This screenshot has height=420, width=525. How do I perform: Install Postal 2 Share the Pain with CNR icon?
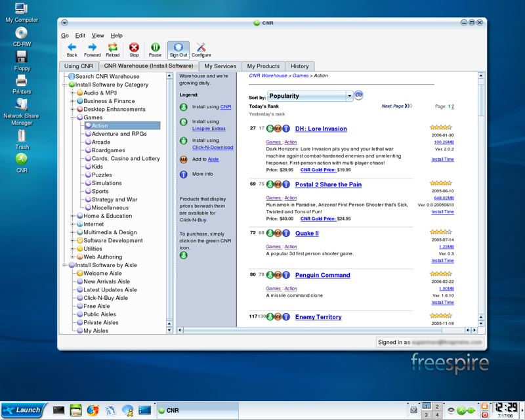[x=270, y=184]
